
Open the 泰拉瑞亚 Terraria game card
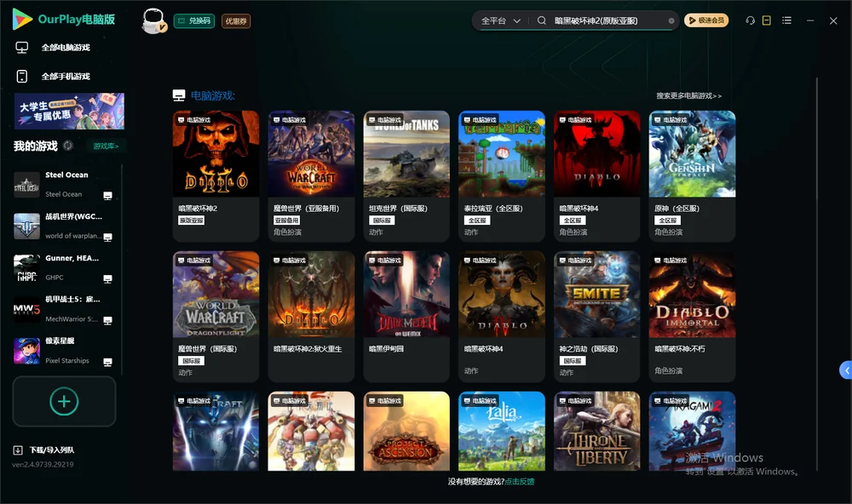[502, 176]
